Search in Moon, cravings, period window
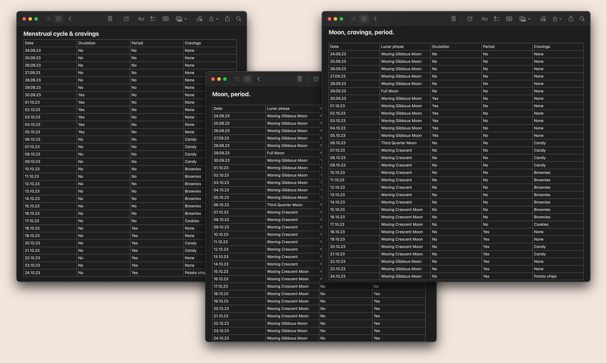The width and height of the screenshot is (607, 364). click(582, 19)
